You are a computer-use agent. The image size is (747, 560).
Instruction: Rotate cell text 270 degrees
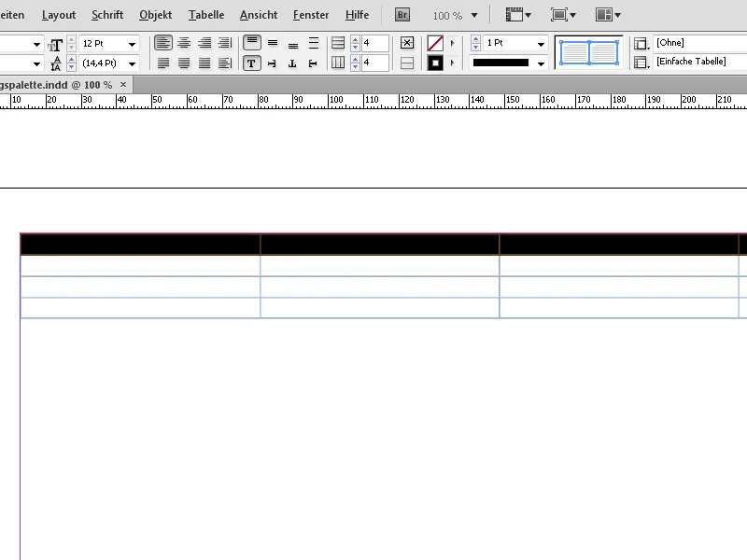[314, 63]
